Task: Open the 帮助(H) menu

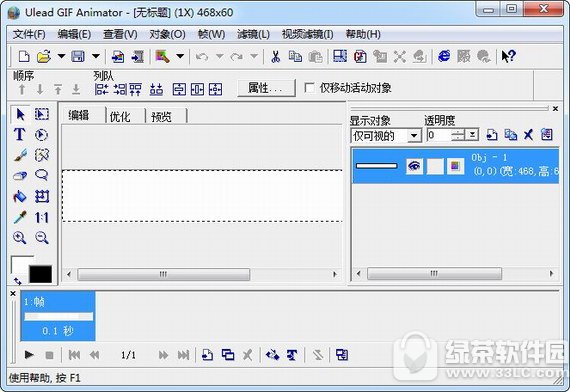Action: coord(363,35)
